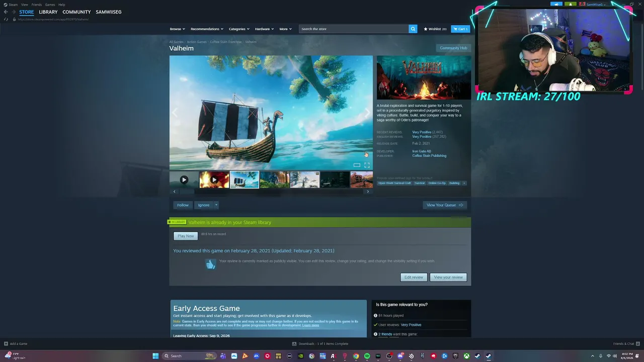Open Epic Games Launcher in taskbar
644x362 pixels.
[455, 356]
